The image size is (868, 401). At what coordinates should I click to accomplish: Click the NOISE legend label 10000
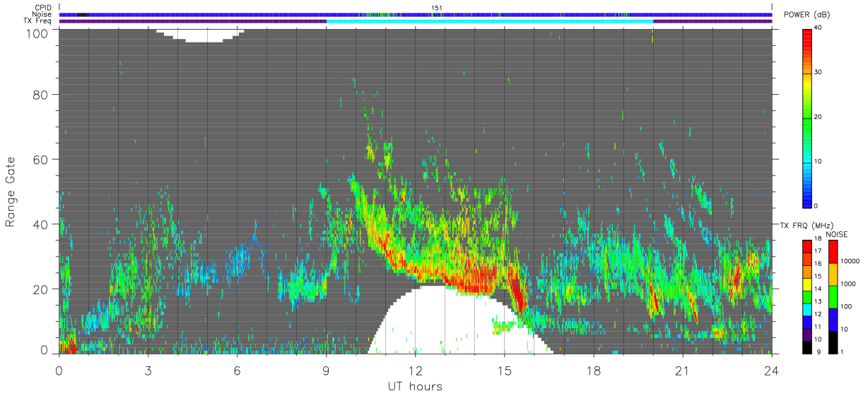[x=850, y=260]
